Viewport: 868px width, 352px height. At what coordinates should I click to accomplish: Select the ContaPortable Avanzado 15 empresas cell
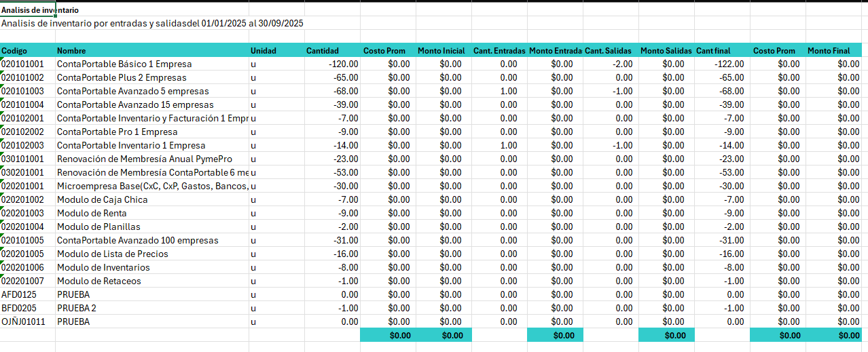click(152, 104)
